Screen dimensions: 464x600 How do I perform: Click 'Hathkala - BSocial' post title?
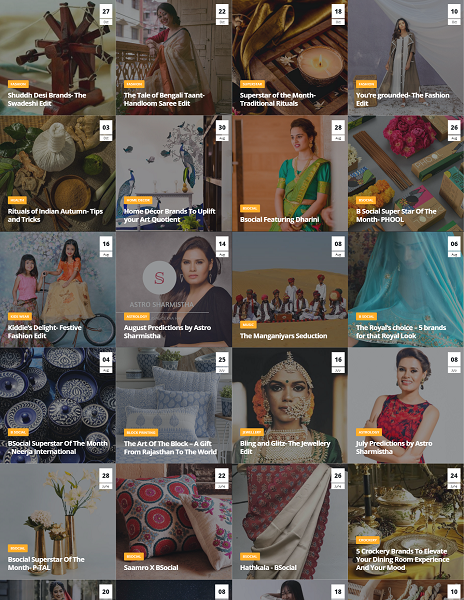(x=268, y=567)
